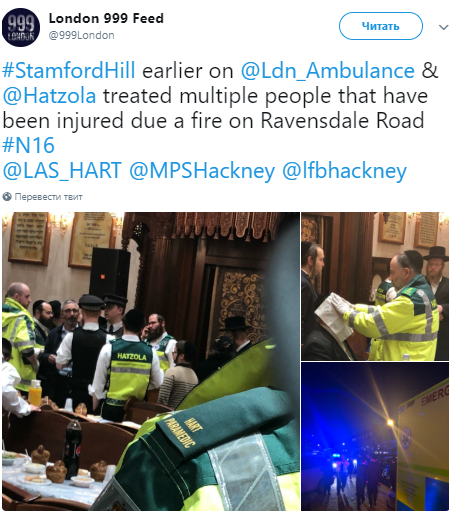Image resolution: width=456 pixels, height=516 pixels.
Task: Open the large synagogue Hatzola photo
Action: click(151, 361)
